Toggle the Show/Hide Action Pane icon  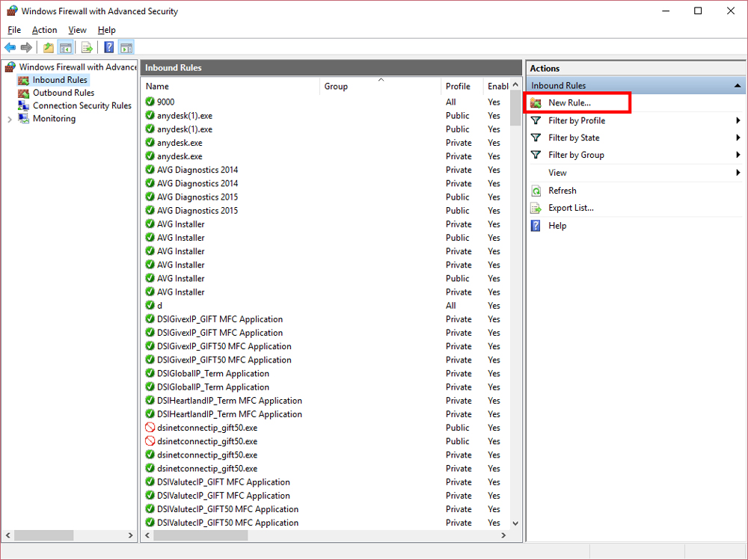click(126, 47)
